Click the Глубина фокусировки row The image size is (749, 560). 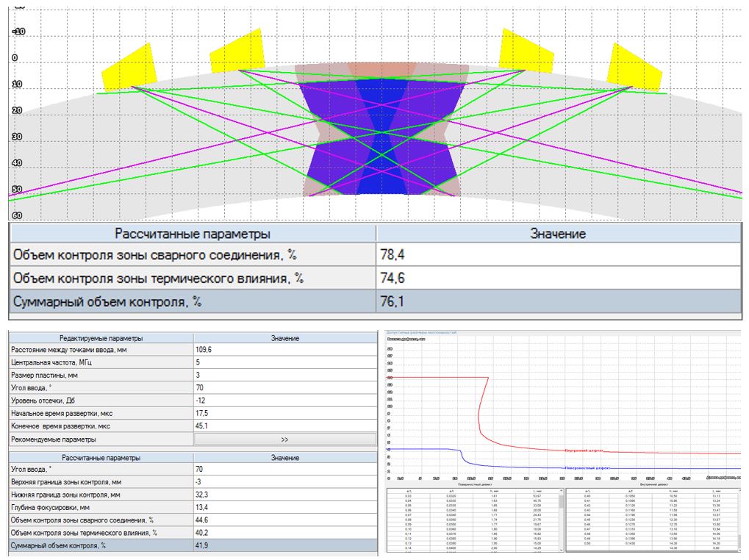193,508
